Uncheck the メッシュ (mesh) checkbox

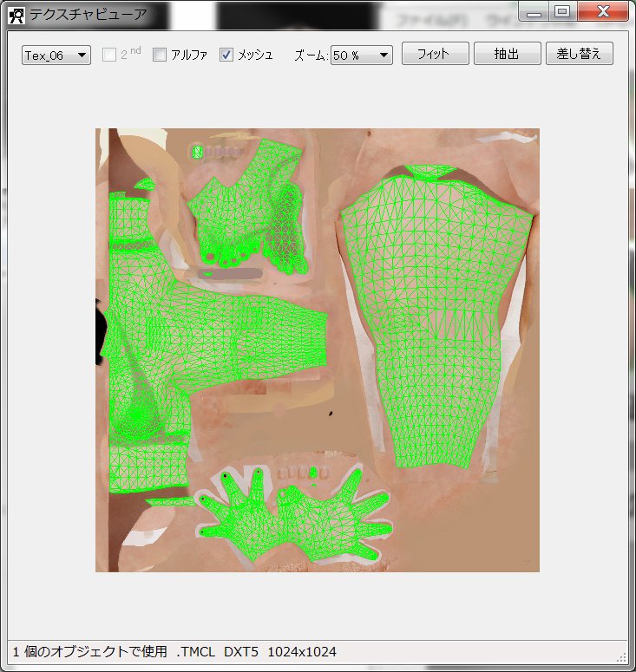[x=226, y=55]
